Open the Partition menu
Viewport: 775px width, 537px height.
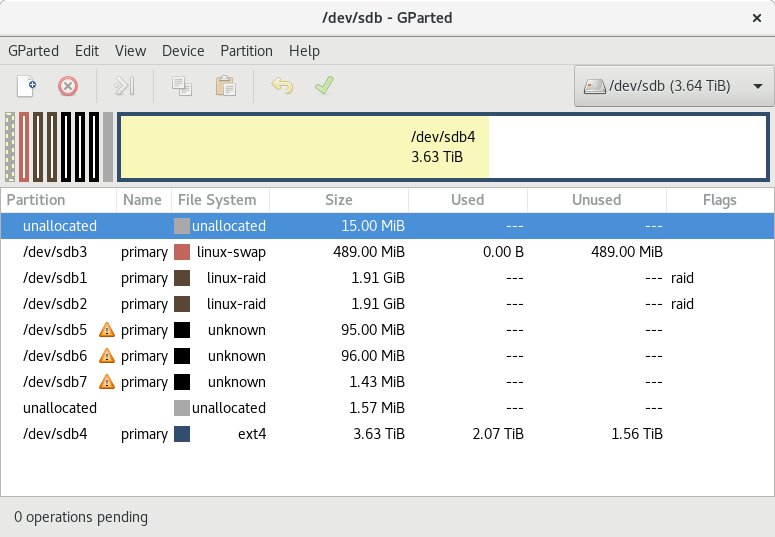point(246,51)
